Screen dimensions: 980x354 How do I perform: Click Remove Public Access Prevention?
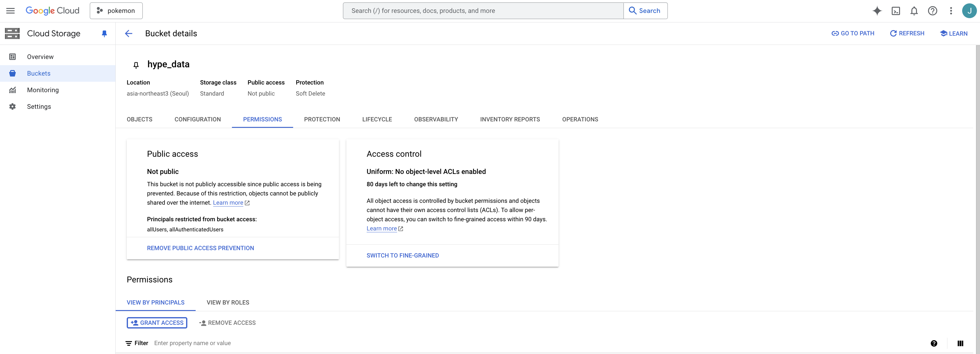[200, 248]
